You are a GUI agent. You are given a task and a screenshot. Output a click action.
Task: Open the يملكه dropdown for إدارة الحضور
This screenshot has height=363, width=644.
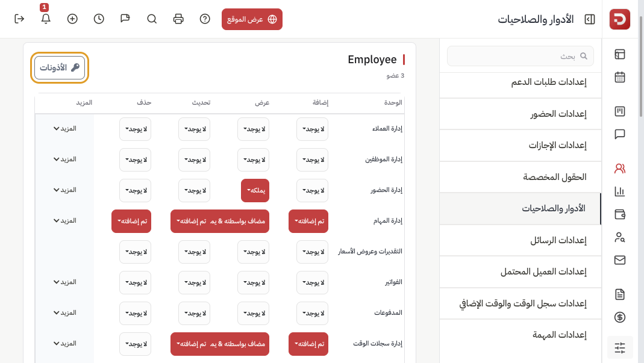pos(255,191)
